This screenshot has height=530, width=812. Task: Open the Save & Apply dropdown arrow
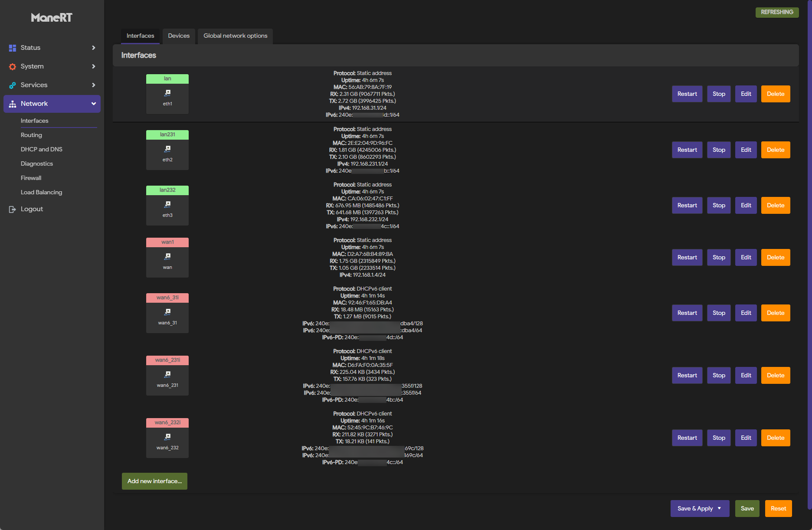click(719, 508)
